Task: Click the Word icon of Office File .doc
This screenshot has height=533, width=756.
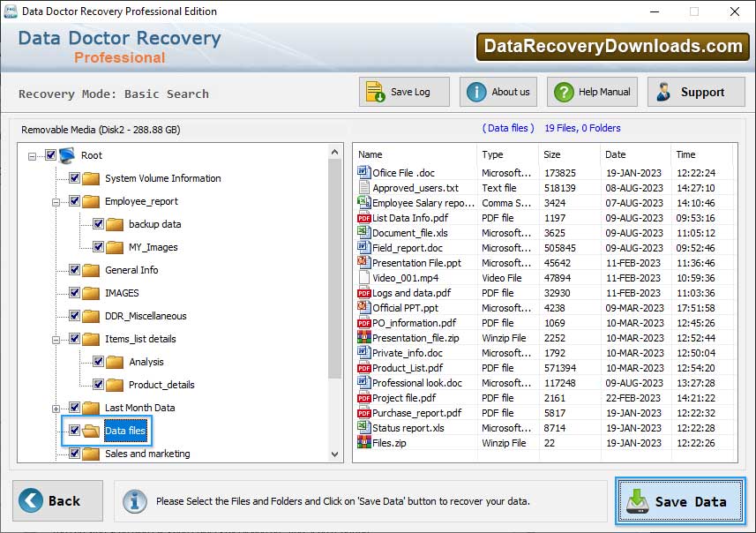Action: tap(363, 172)
